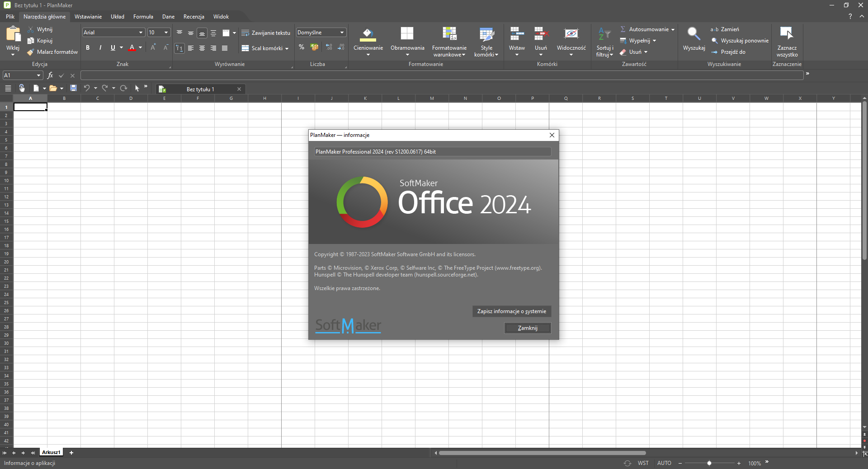Click Usuń delete cells icon

[x=541, y=34]
